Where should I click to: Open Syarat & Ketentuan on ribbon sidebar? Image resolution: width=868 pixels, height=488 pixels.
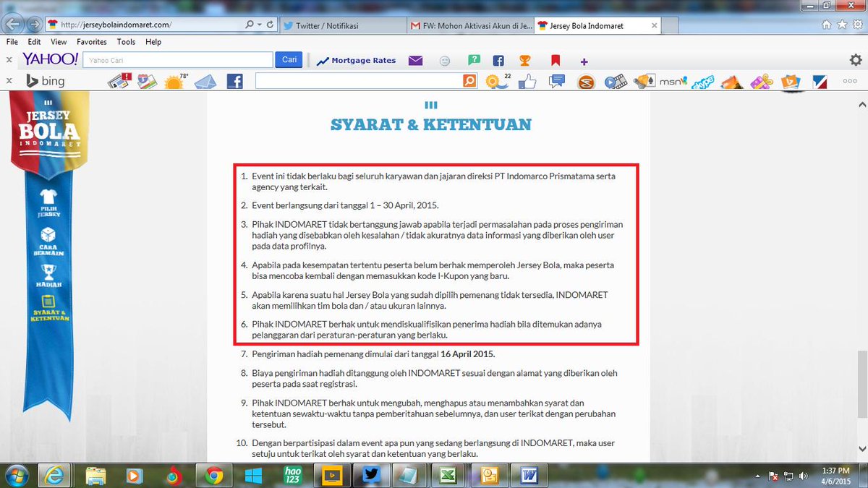pos(49,309)
